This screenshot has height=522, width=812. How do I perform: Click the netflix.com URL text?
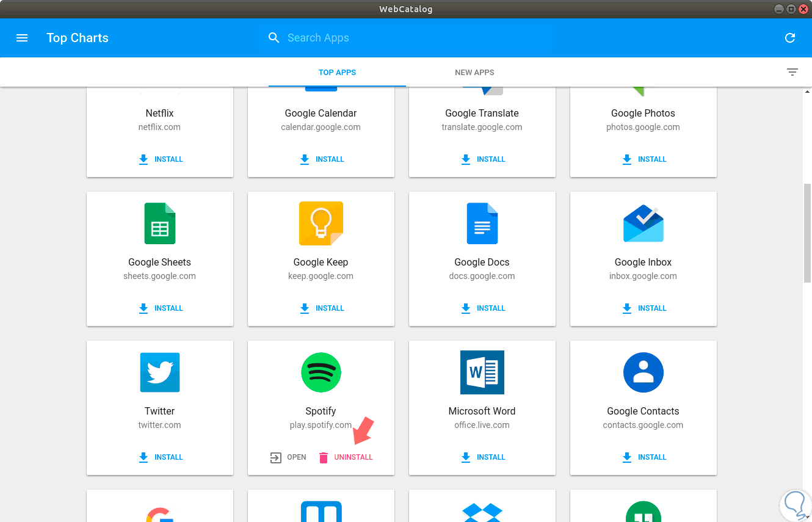click(x=160, y=127)
